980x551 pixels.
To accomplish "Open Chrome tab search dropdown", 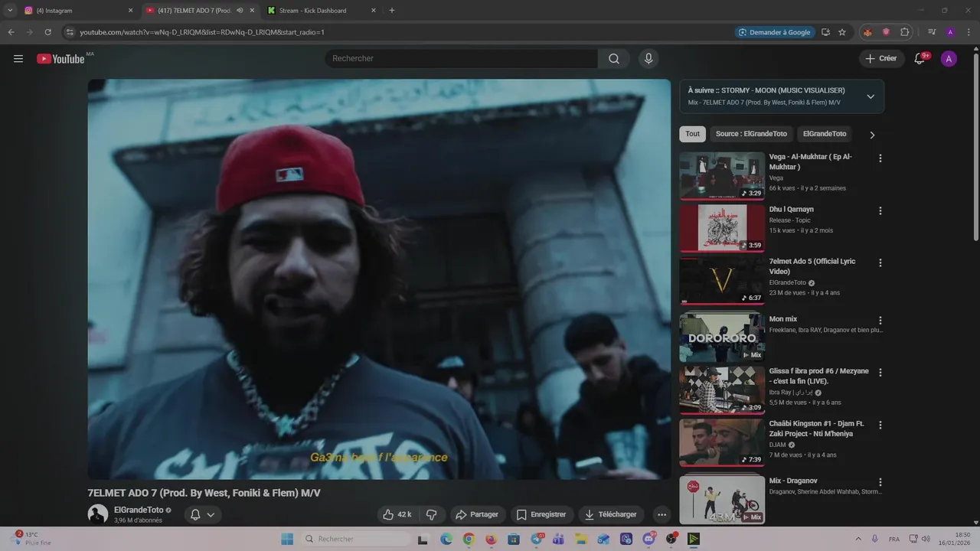I will (10, 11).
